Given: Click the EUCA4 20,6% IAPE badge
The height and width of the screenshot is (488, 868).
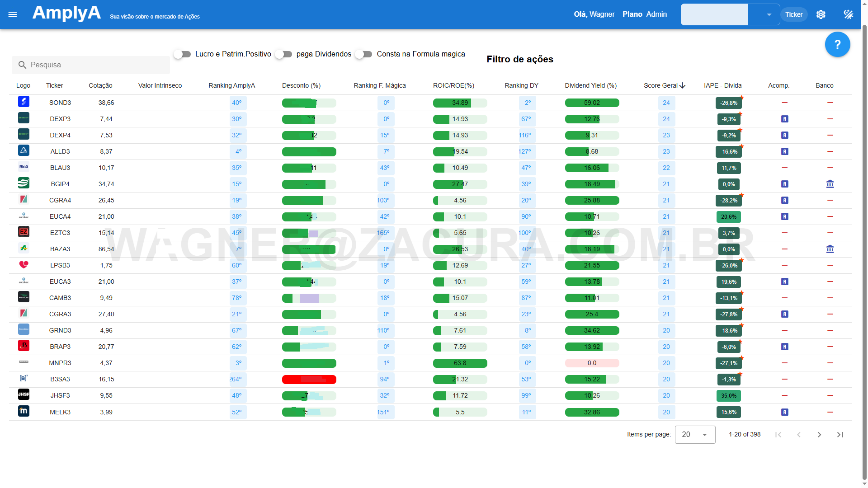Looking at the screenshot, I should coord(729,217).
